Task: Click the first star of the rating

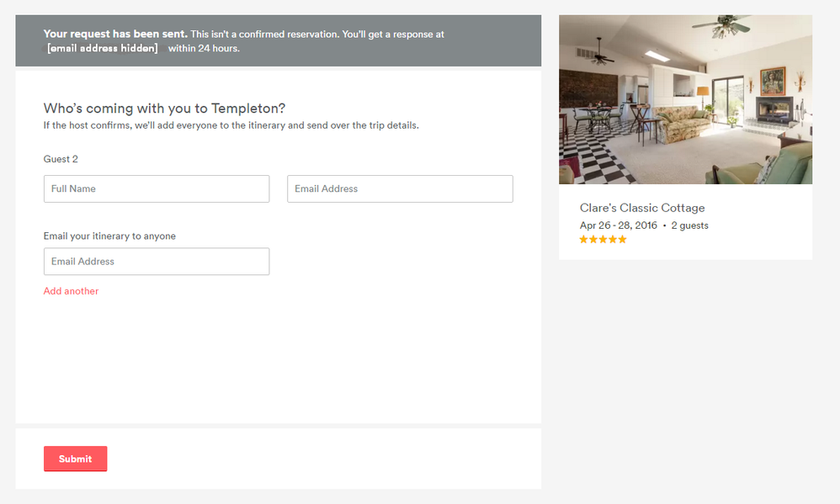Action: pyautogui.click(x=583, y=240)
